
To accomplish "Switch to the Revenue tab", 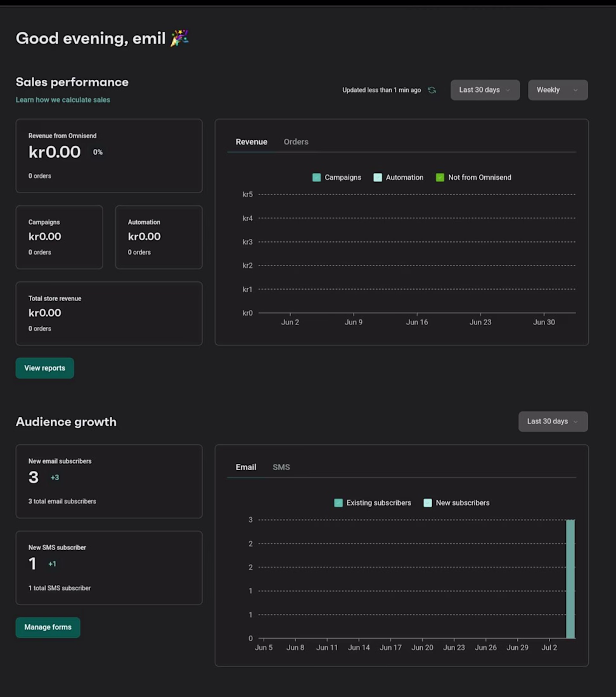I will [251, 142].
